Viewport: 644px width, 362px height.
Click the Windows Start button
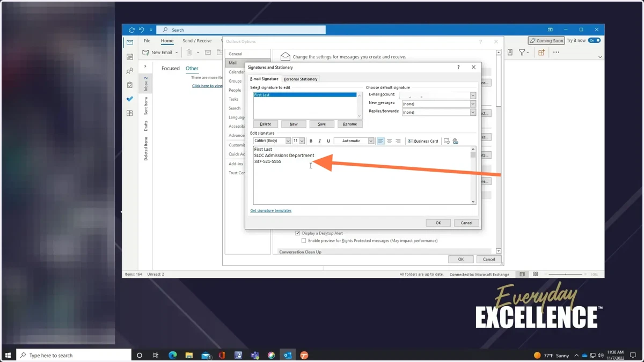(x=8, y=355)
